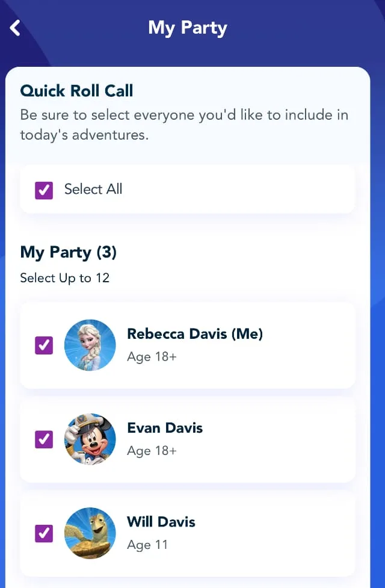The width and height of the screenshot is (385, 588).
Task: Select the Rebecca Davis (Me) name
Action: click(x=195, y=334)
